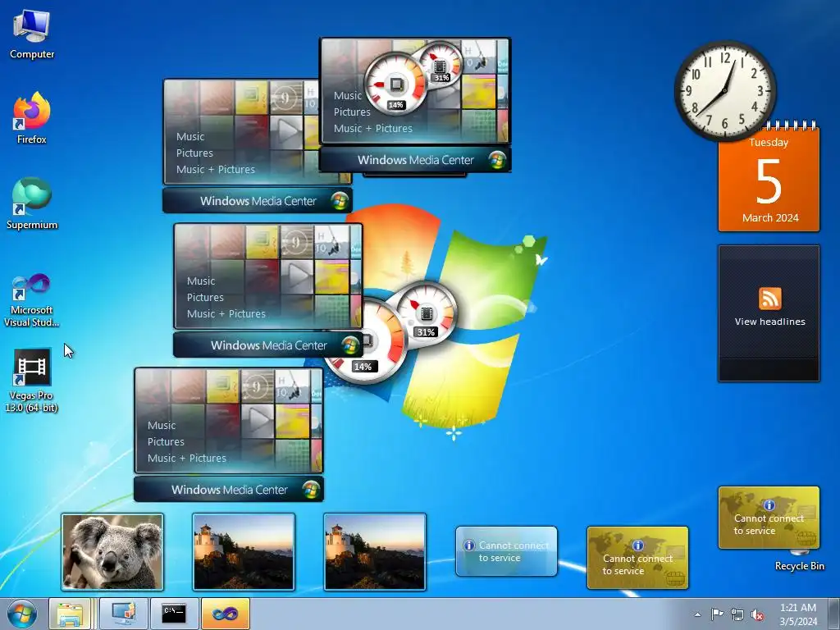The image size is (840, 630).
Task: Click the monitor gadgets taskbar button
Action: (124, 614)
